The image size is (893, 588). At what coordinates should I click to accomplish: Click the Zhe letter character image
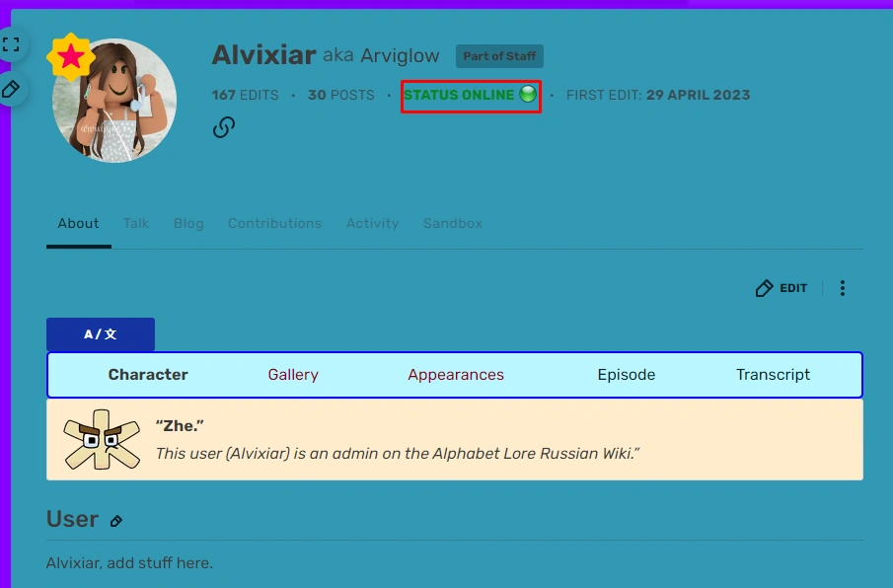click(102, 439)
